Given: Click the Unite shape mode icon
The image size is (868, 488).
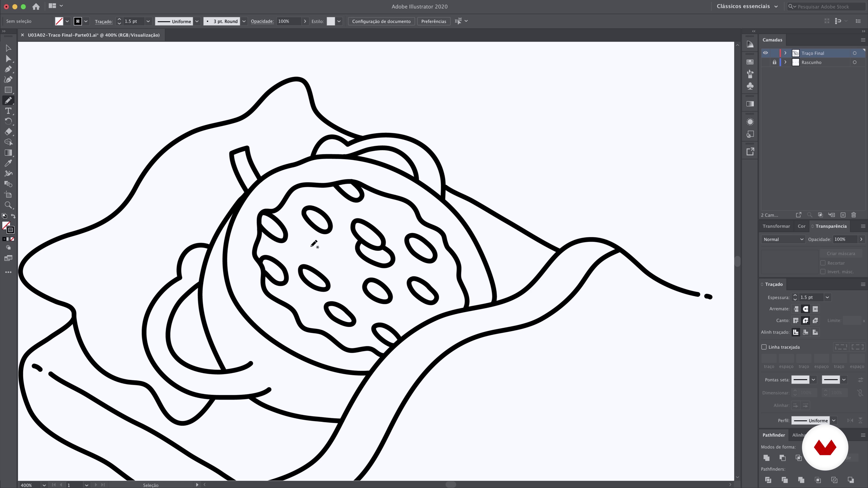Looking at the screenshot, I should click(x=767, y=458).
